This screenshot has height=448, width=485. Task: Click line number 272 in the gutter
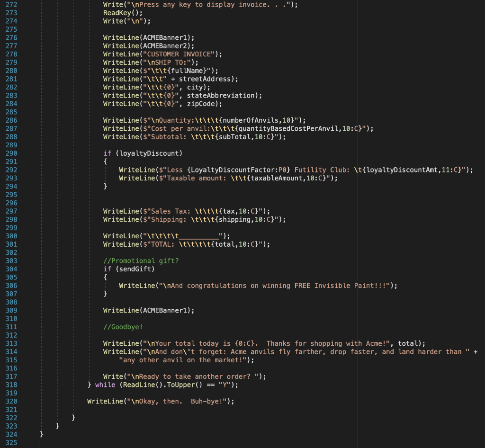(10, 4)
